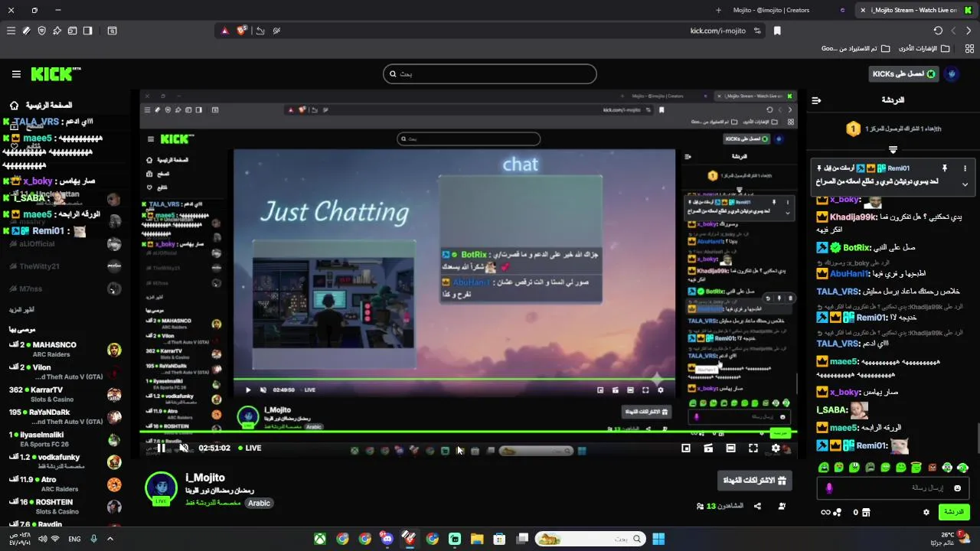Click the Gifted Subscriptions button
The height and width of the screenshot is (551, 980).
(756, 481)
